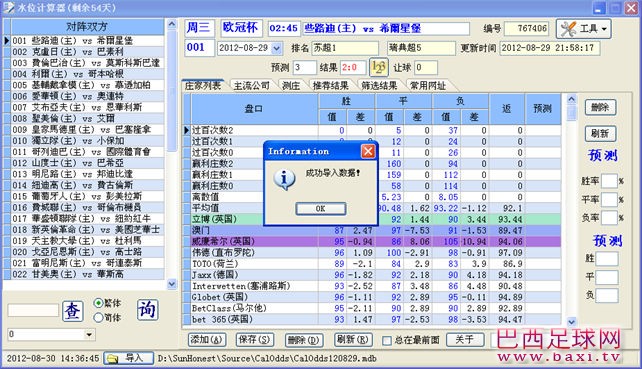Click the 查 search icon button
Image resolution: width=642 pixels, height=369 pixels.
coord(73,311)
